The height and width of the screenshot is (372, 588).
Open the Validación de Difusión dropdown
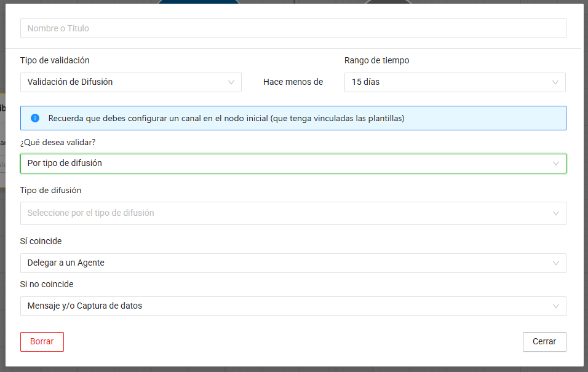pyautogui.click(x=123, y=82)
